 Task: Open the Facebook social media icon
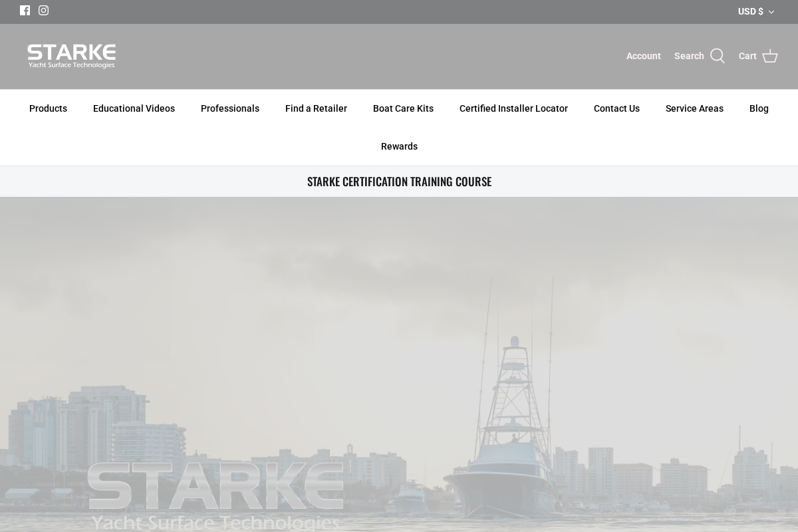pos(25,10)
